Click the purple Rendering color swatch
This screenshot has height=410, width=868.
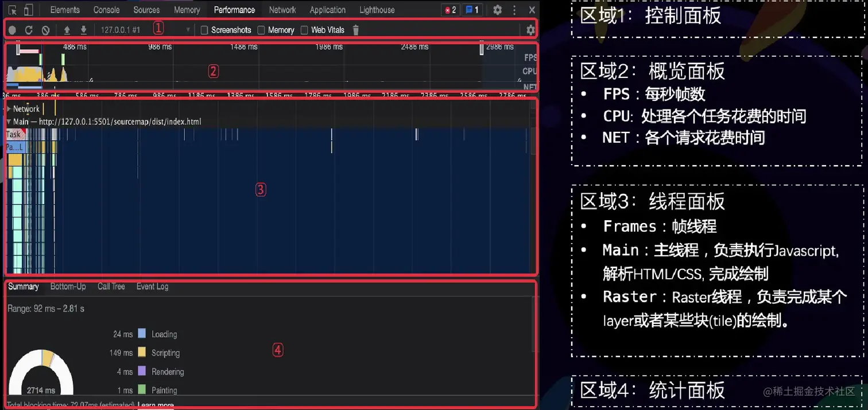pos(142,371)
